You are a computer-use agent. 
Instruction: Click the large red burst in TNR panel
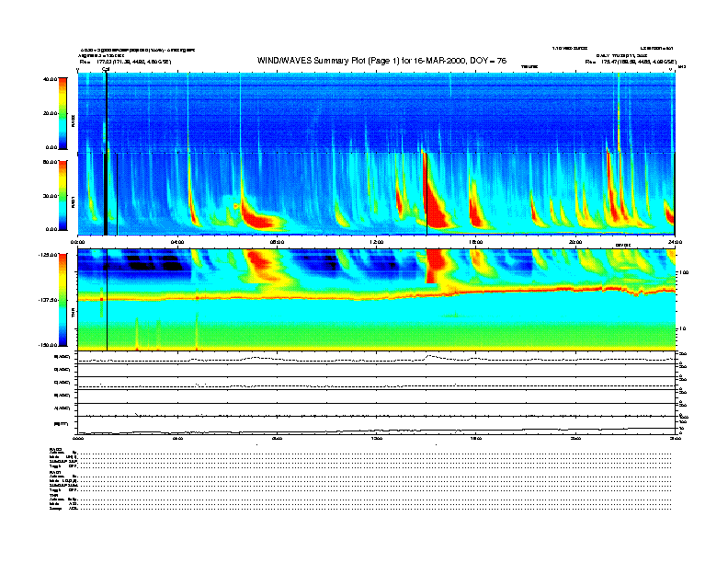(436, 266)
